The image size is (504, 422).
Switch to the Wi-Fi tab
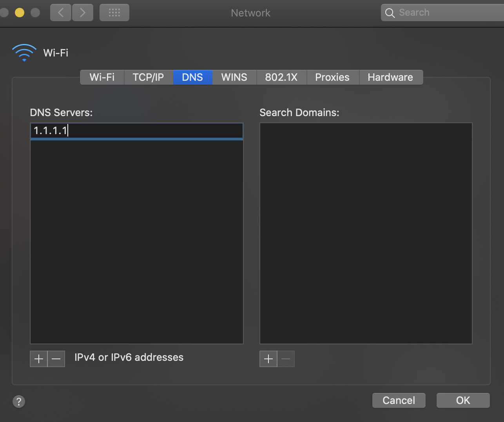[x=102, y=77]
